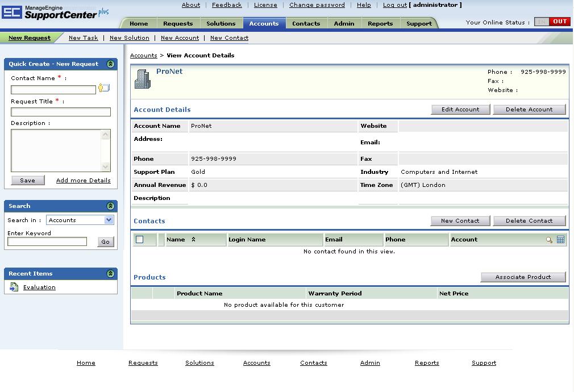Collapse the Quick Create panel
Screen dimensions: 574x392
tap(110, 64)
